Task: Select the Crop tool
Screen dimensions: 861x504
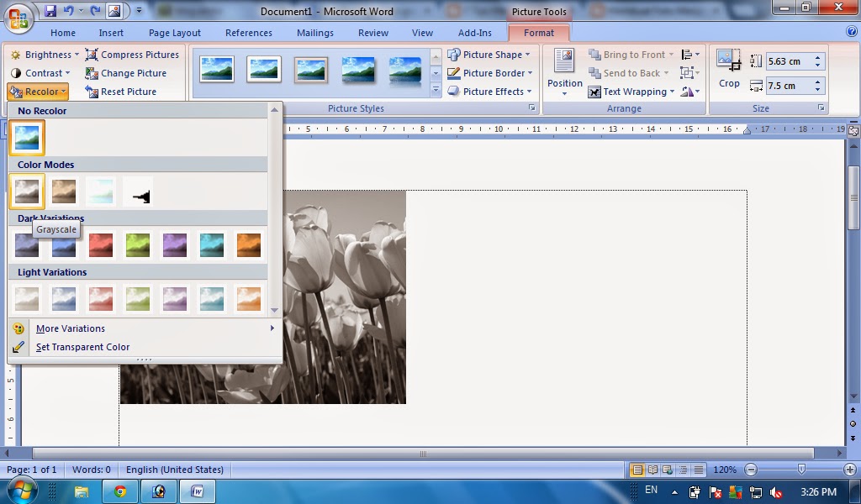Action: [728, 71]
